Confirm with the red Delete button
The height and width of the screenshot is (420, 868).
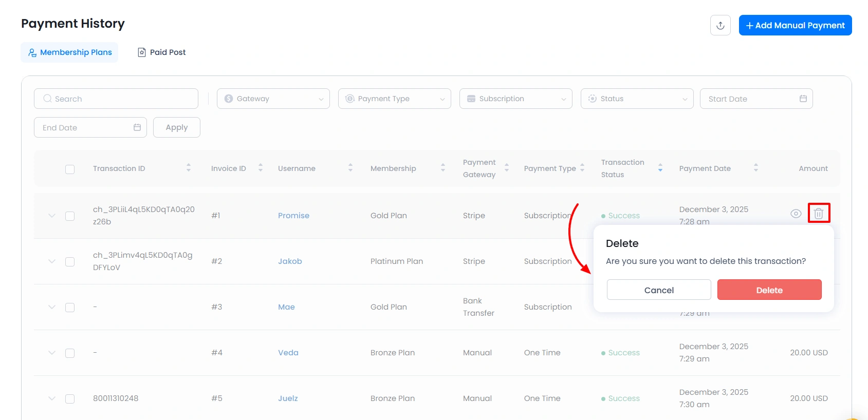pyautogui.click(x=769, y=290)
